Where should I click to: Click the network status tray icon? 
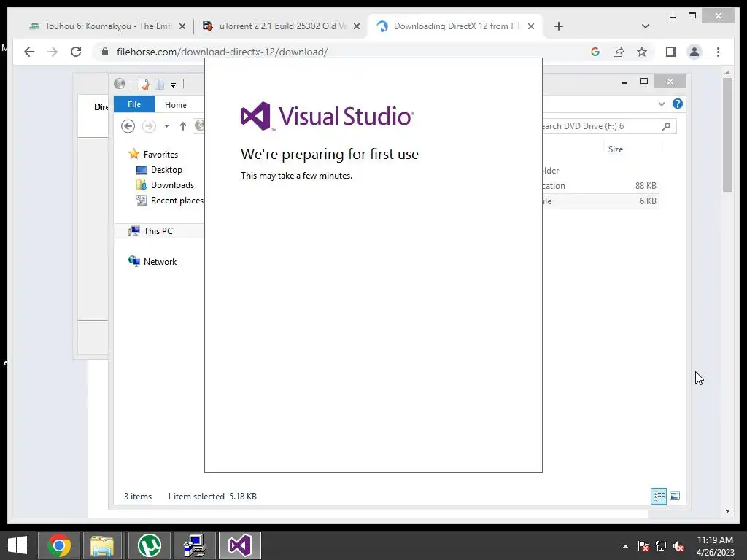click(x=661, y=546)
